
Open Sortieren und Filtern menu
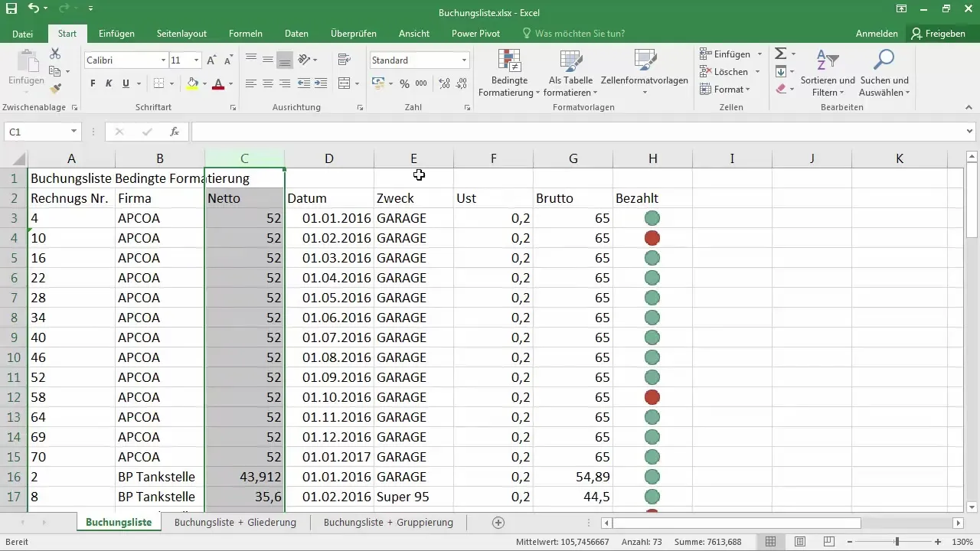(828, 73)
